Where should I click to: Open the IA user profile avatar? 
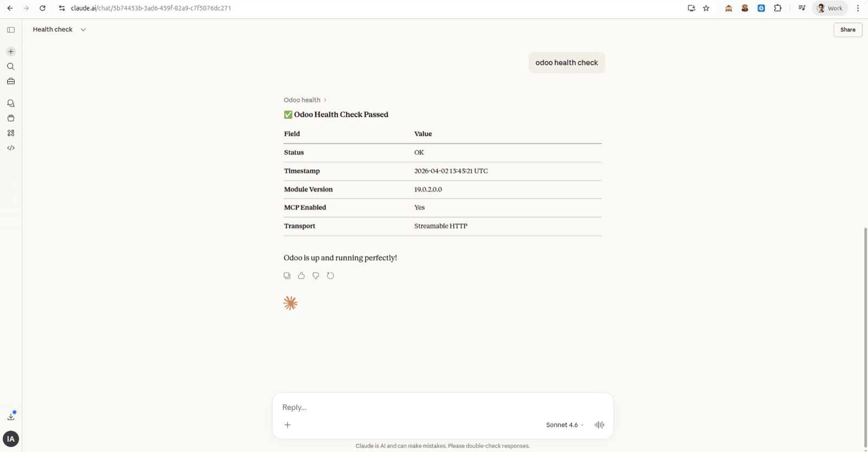point(11,439)
